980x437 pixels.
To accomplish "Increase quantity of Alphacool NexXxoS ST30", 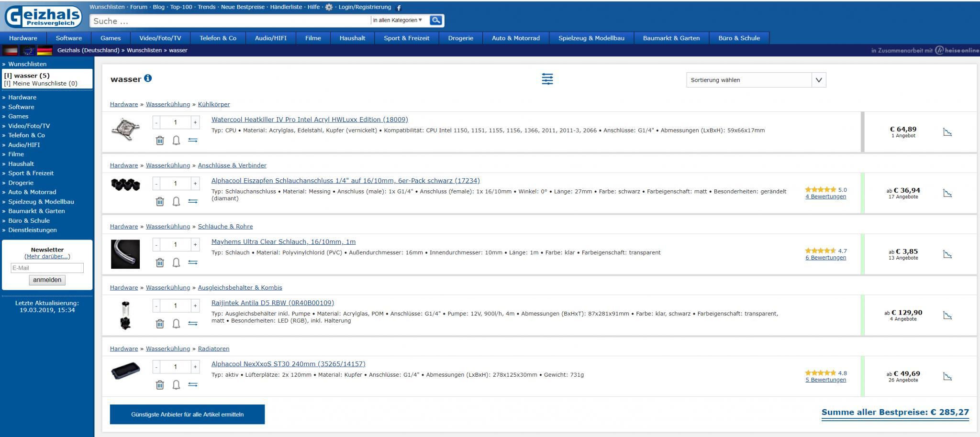I will point(195,367).
